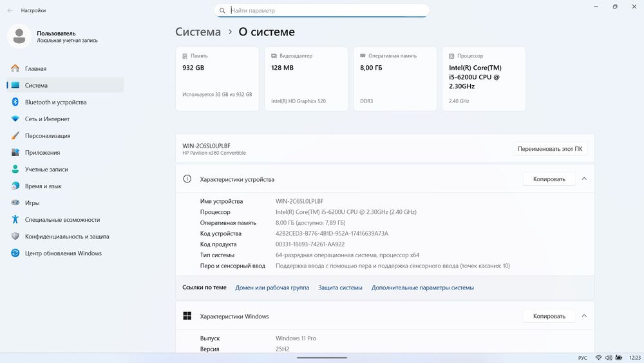Click the 12:23 clock in taskbar
Viewport: 644px width, 363px height.
634,358
